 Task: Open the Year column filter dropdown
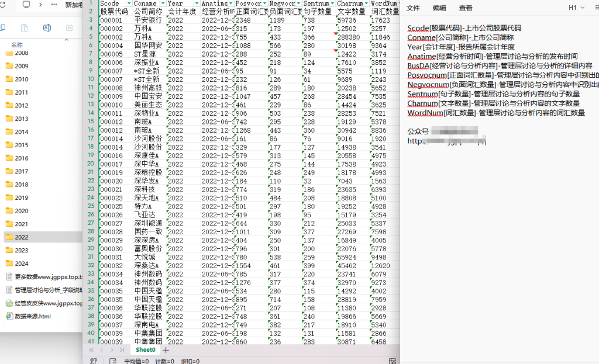pyautogui.click(x=197, y=4)
